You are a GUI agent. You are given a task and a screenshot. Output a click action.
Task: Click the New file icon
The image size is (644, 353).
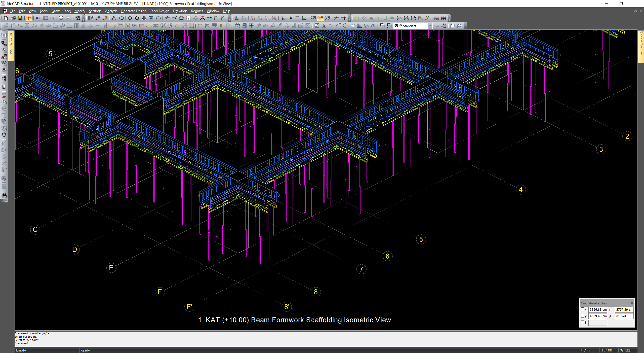coord(6,18)
